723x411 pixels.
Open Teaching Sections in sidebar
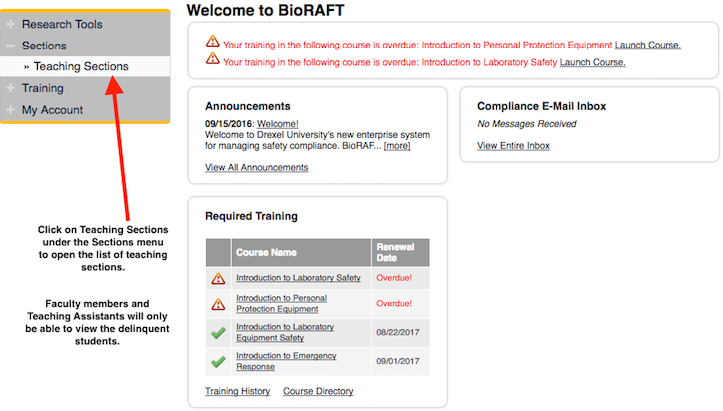click(81, 67)
